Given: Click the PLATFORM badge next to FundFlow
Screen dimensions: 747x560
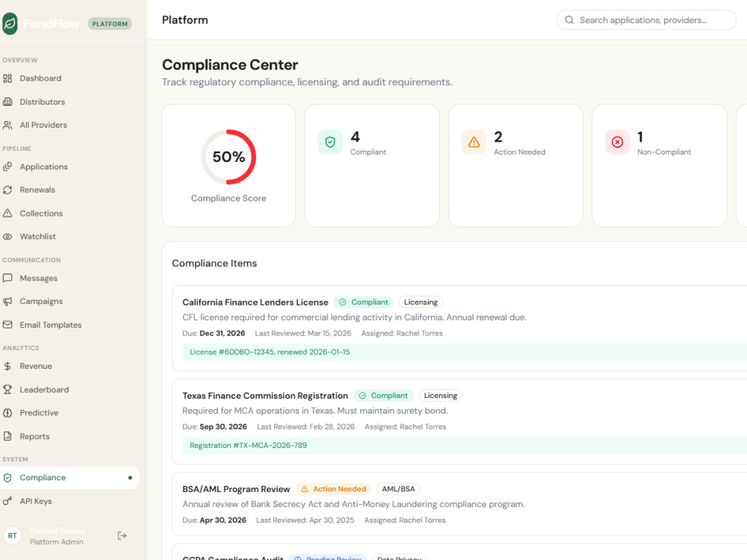Looking at the screenshot, I should 110,24.
